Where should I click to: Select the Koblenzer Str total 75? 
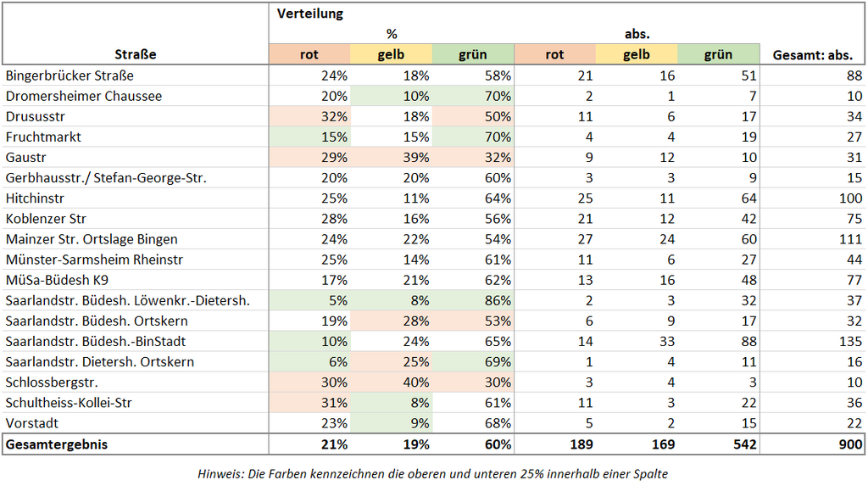853,219
